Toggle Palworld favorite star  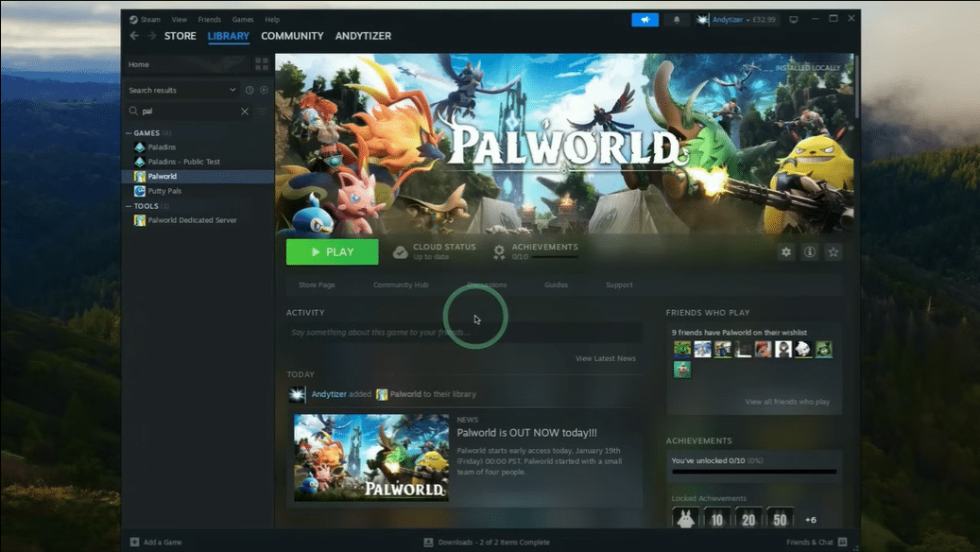[x=834, y=252]
